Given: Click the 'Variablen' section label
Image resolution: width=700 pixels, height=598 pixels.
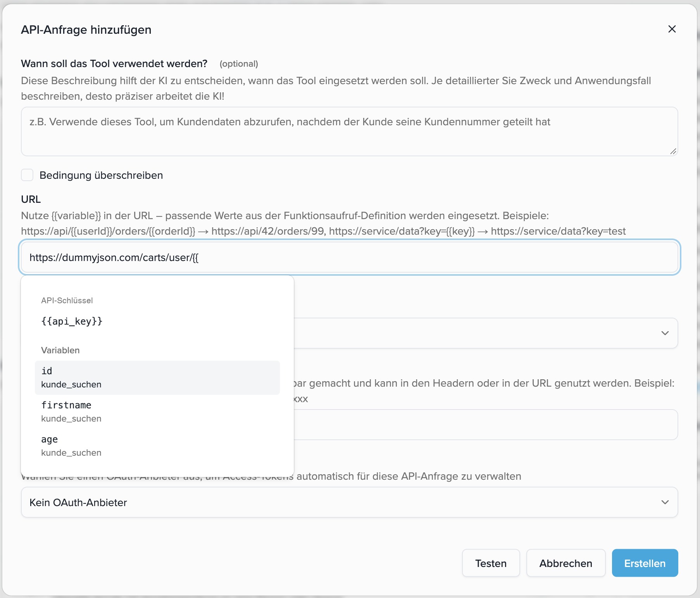Looking at the screenshot, I should [x=60, y=350].
